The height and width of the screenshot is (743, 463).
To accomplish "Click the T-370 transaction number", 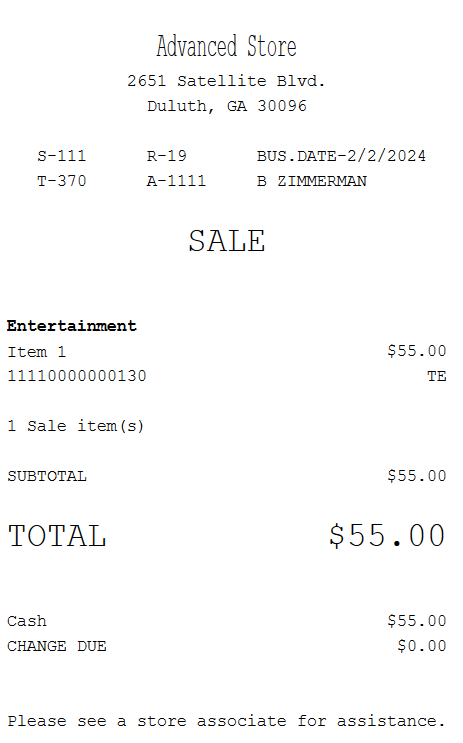I will click(x=62, y=181).
